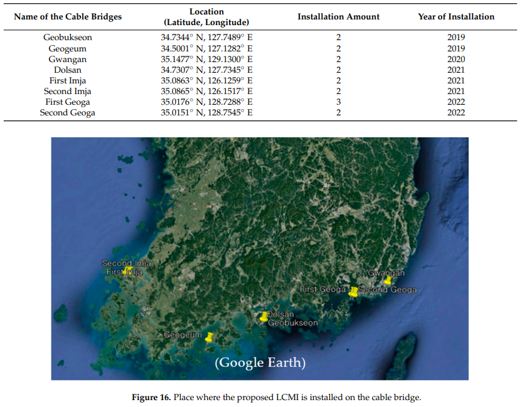Click the Geogeum coordinates 34.5001° N cell

(x=206, y=48)
